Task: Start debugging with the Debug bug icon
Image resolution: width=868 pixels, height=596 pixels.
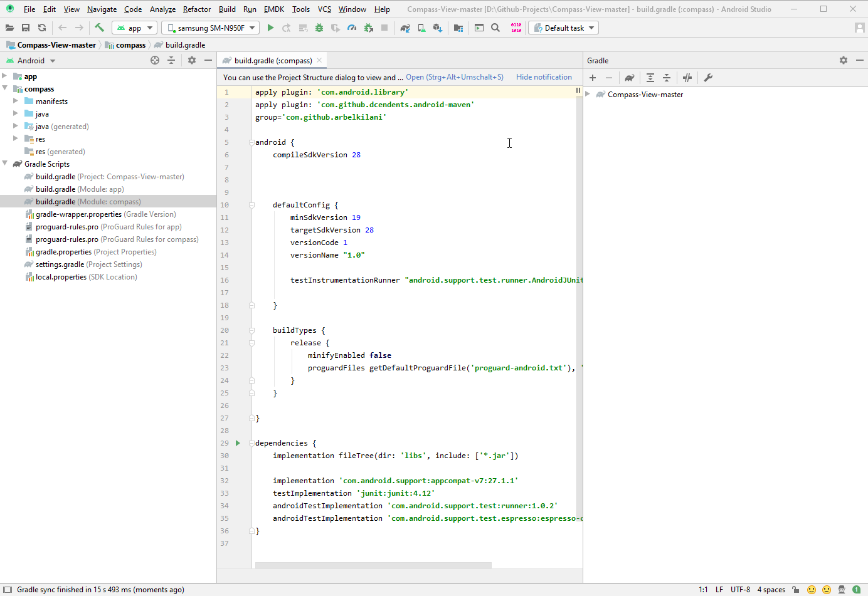Action: pos(319,28)
